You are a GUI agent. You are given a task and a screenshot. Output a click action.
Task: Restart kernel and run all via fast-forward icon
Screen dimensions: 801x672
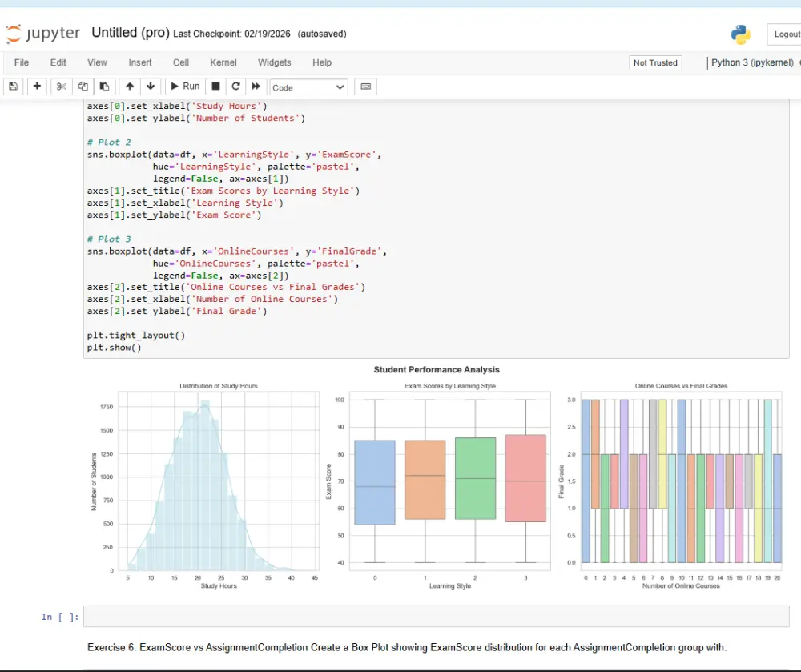(x=255, y=86)
